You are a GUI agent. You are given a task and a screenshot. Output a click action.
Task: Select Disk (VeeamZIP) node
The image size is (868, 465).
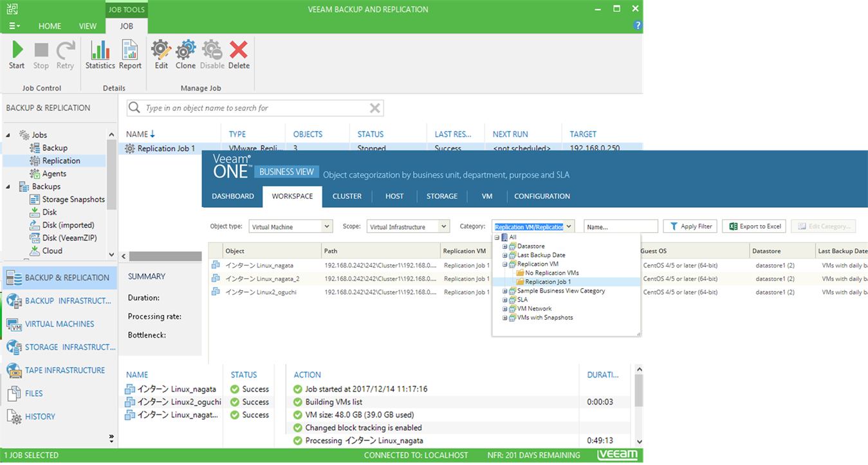click(x=64, y=238)
